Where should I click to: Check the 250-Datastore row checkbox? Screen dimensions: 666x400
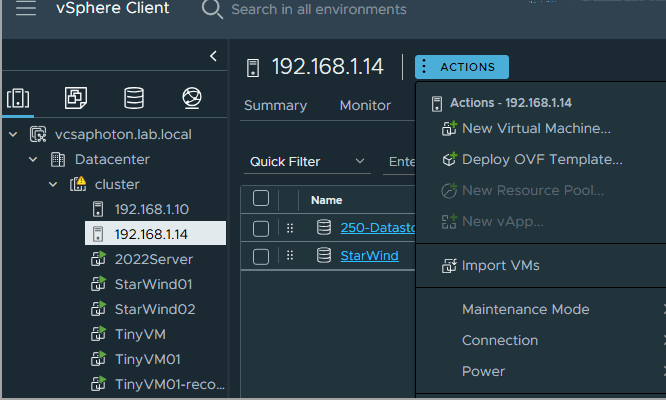coord(261,229)
